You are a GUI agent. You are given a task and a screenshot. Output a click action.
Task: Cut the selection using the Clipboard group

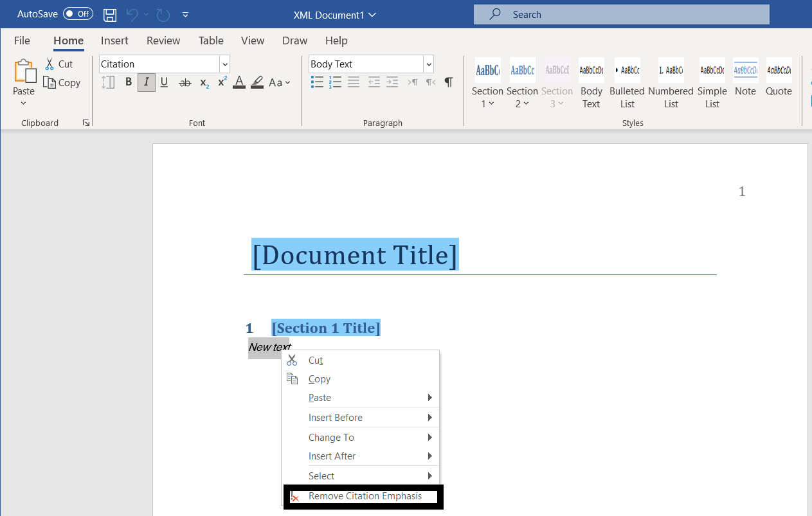coord(60,64)
